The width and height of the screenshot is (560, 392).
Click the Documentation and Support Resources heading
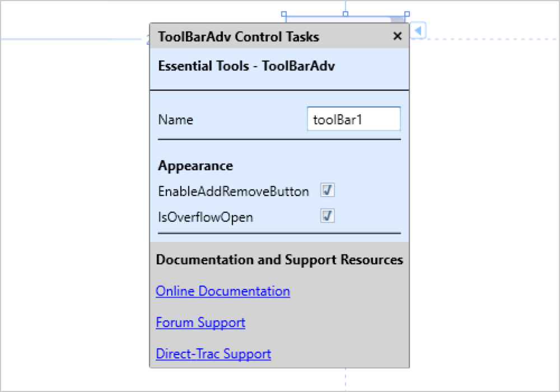(279, 260)
